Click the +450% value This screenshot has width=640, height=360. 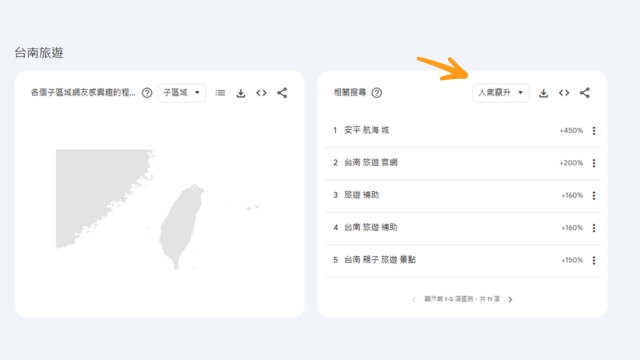(571, 131)
